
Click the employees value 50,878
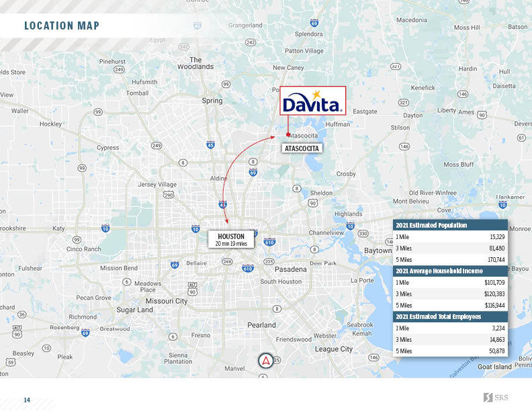[496, 351]
